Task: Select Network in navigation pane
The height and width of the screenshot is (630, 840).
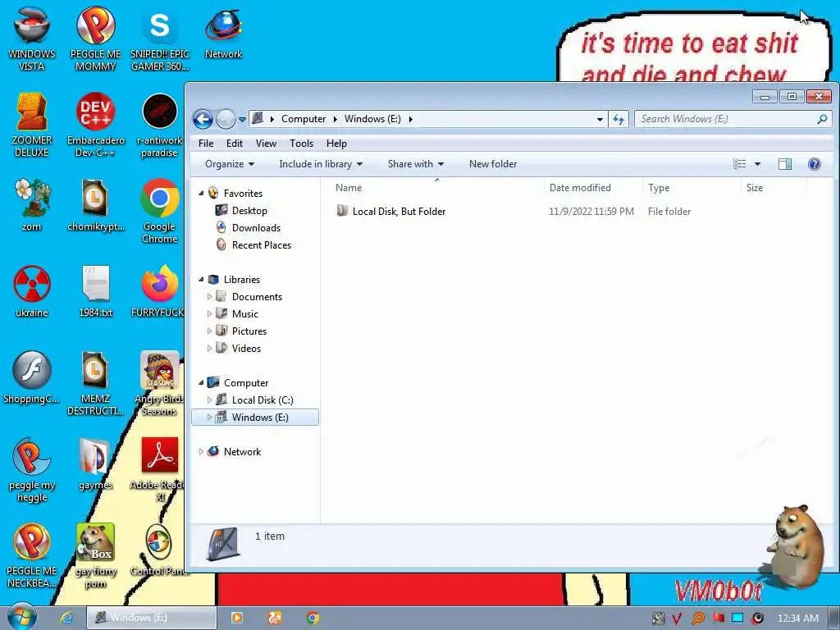Action: [x=242, y=452]
